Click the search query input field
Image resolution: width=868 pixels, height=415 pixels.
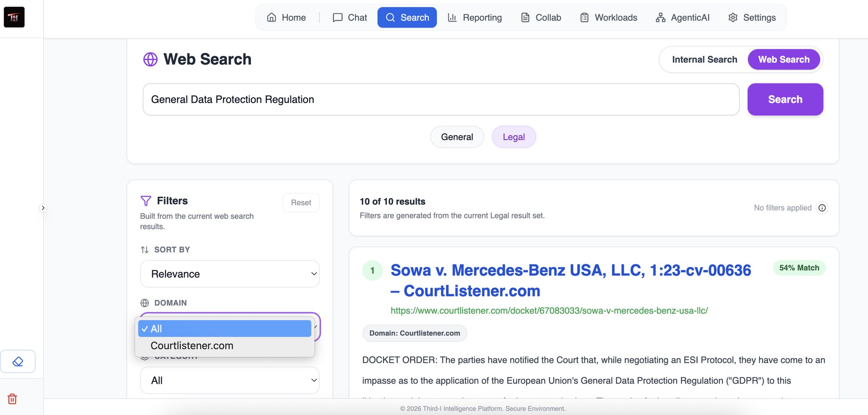point(441,99)
